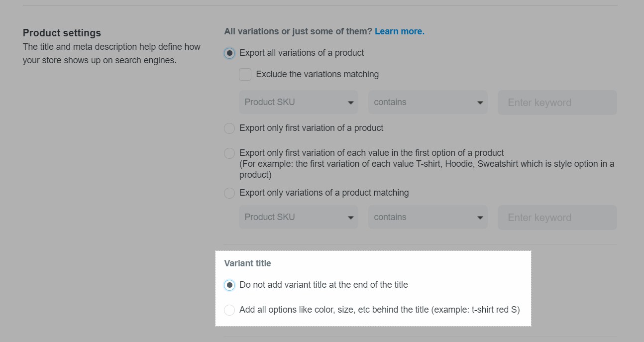
Task: Click the arrow icon on the upper contains dropdown
Action: click(480, 103)
